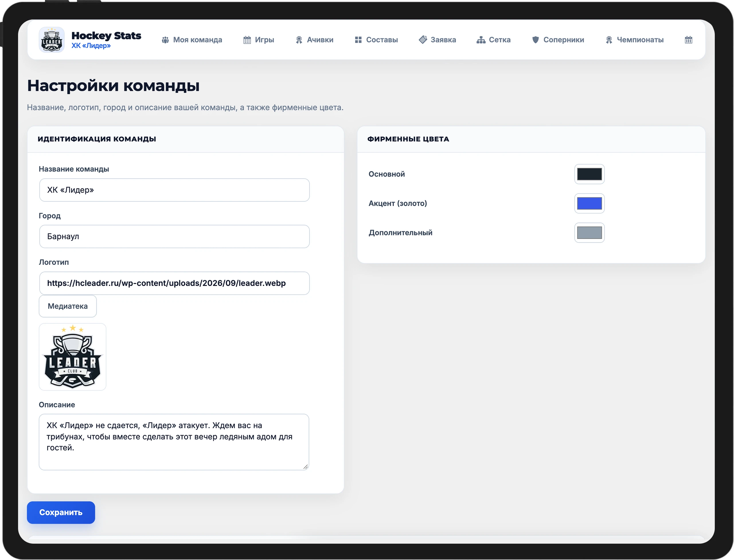Switch to the Чемпионаты section
This screenshot has width=734, height=560.
(x=635, y=40)
